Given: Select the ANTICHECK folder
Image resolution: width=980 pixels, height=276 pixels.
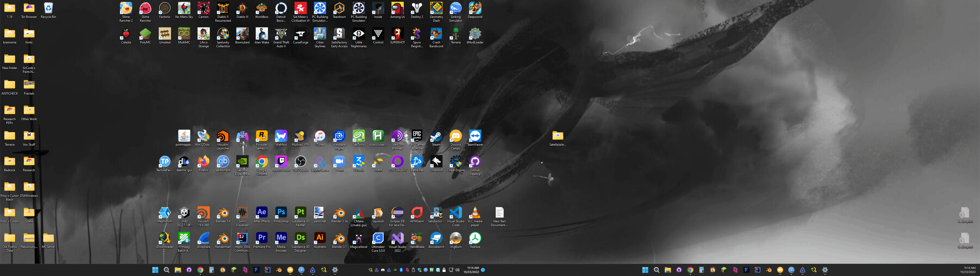Looking at the screenshot, I should tap(9, 87).
